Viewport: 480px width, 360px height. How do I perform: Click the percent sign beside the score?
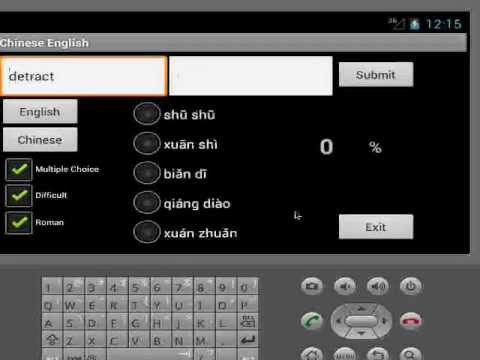pos(375,147)
